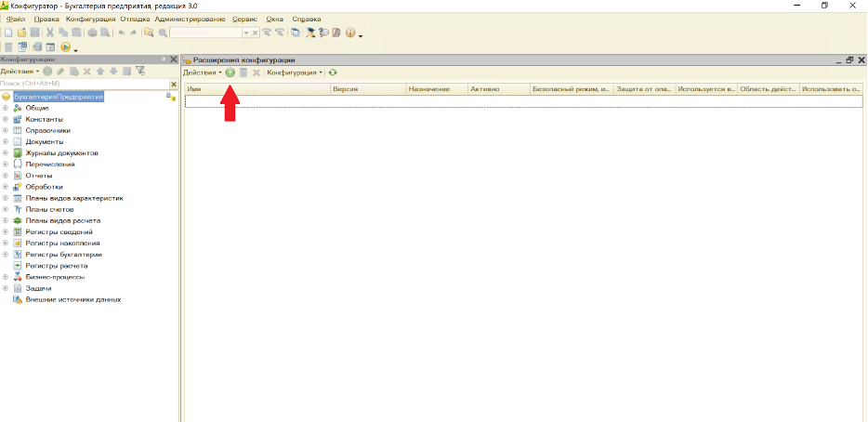868x422 pixels.
Task: Click the Start debugging play icon
Action: pyautogui.click(x=65, y=47)
